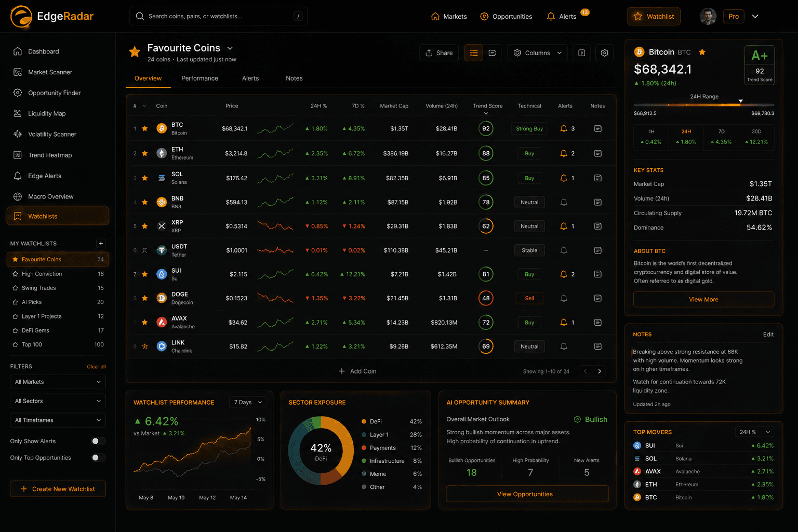Expand the profile menu chevron
This screenshot has width=798, height=532.
coord(755,16)
